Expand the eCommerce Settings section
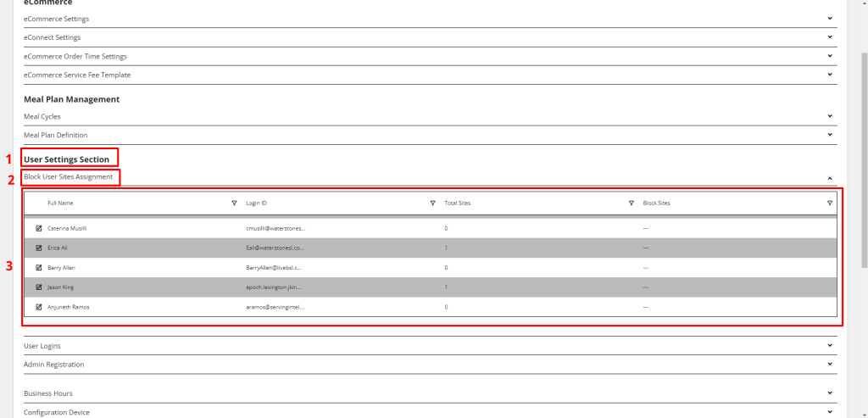 [829, 18]
